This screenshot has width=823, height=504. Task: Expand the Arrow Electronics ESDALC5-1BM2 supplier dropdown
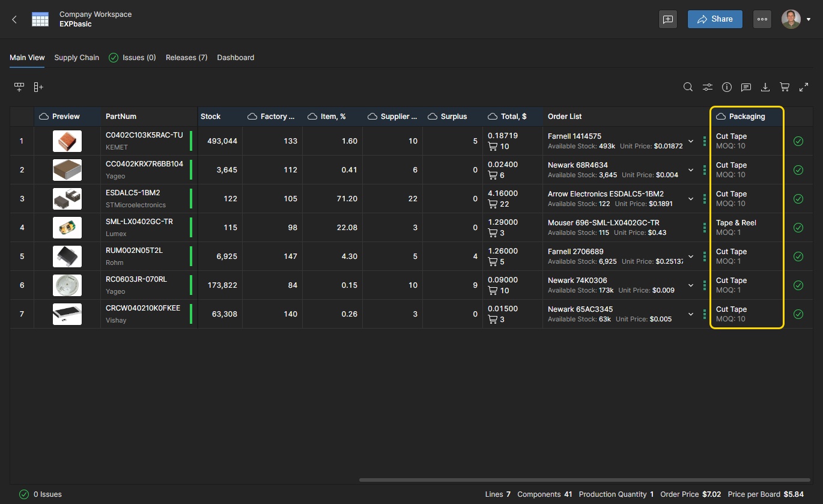point(691,199)
